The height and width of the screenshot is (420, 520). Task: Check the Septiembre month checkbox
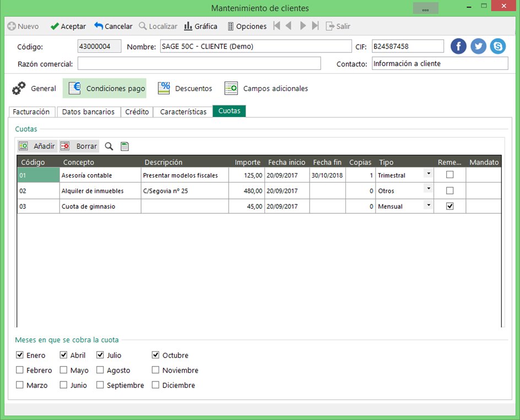[100, 385]
